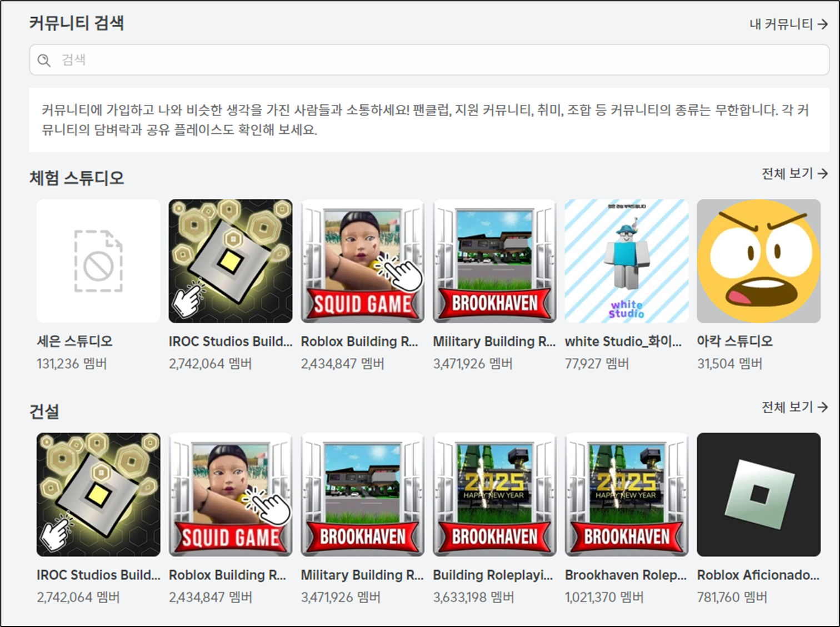The image size is (840, 627).
Task: Open the Roblox Aficionado... logo thumbnail
Action: [759, 495]
